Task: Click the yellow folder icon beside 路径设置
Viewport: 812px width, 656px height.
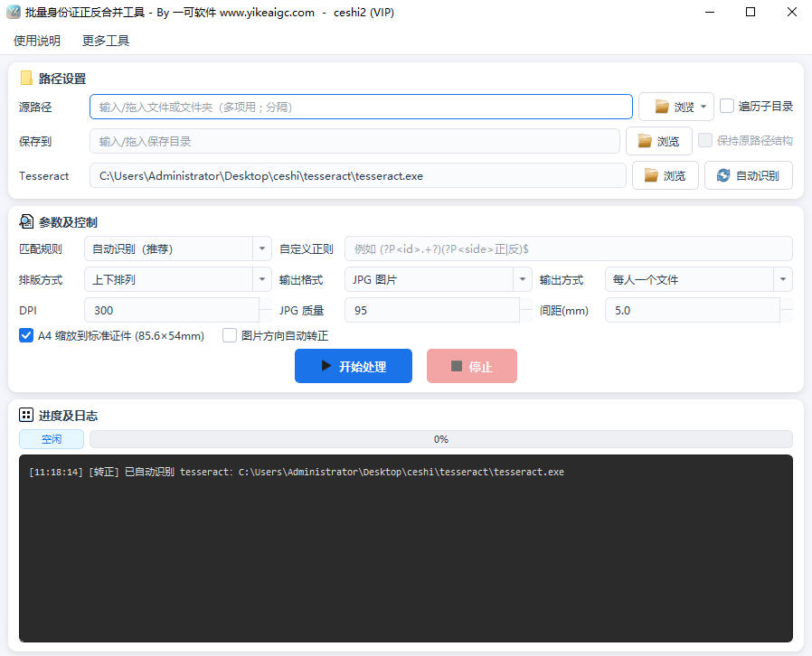Action: pyautogui.click(x=26, y=78)
